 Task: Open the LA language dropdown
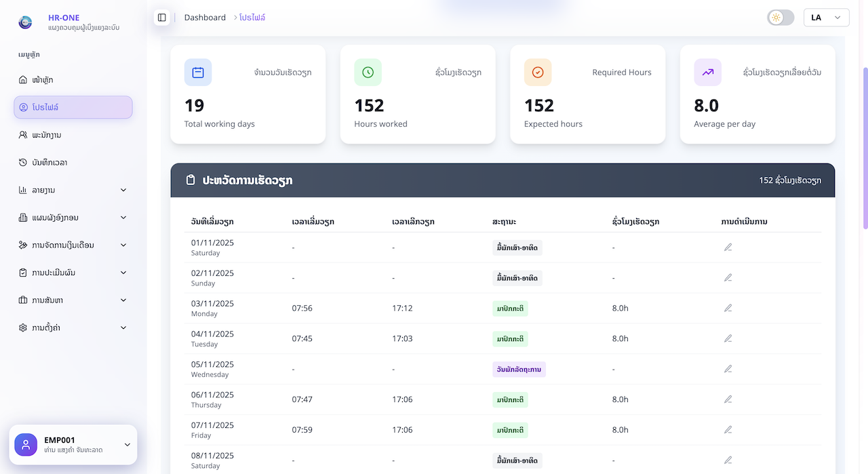tap(826, 18)
